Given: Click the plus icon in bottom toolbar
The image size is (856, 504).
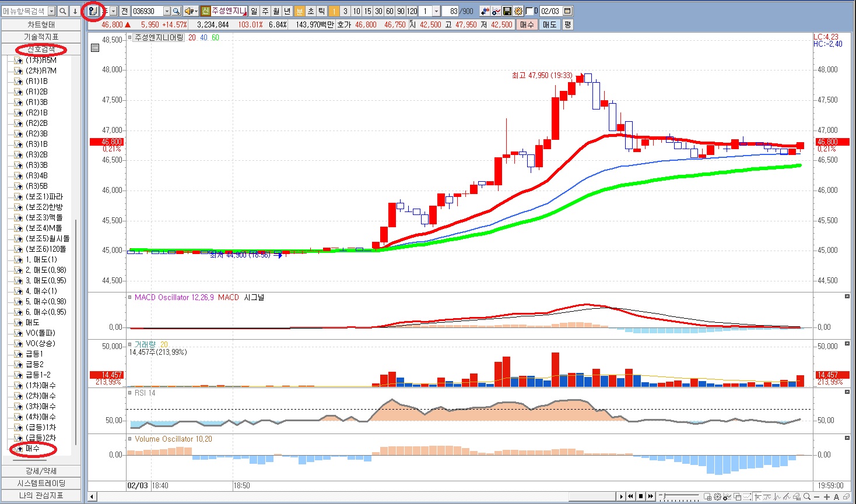Looking at the screenshot, I should tap(827, 497).
